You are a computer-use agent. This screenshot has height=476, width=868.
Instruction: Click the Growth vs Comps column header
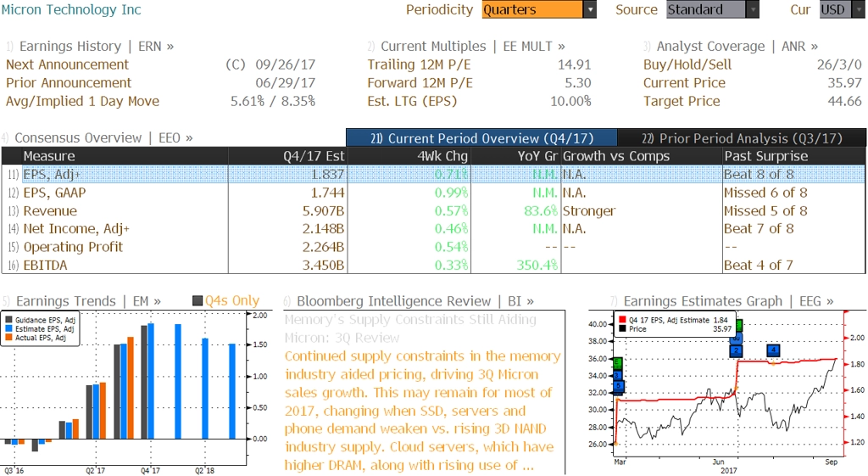click(642, 156)
